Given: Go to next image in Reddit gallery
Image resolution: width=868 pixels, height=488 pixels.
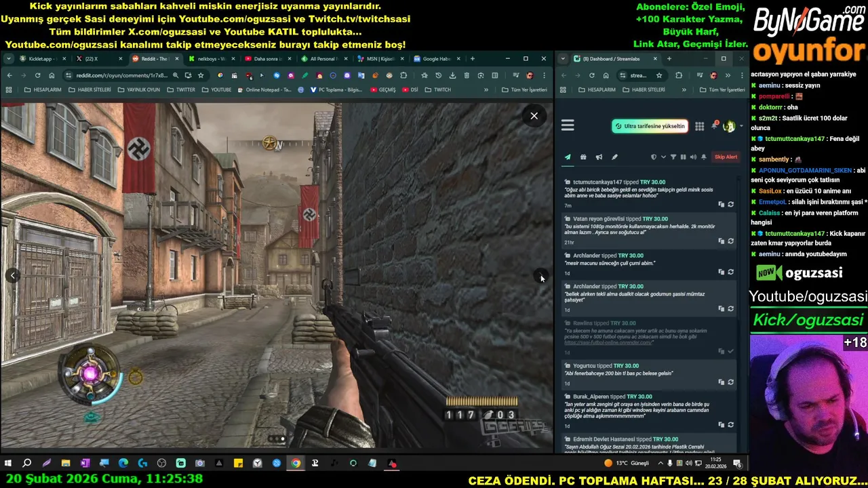Looking at the screenshot, I should (540, 275).
